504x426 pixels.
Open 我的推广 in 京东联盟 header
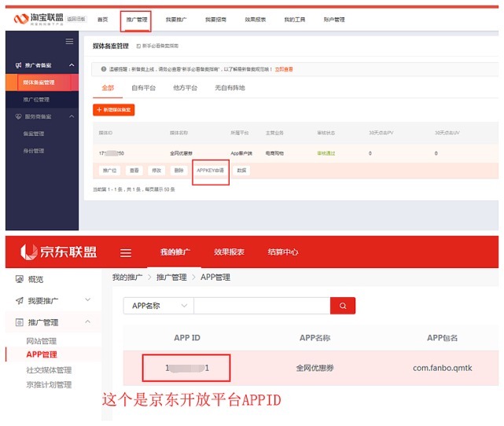175,252
